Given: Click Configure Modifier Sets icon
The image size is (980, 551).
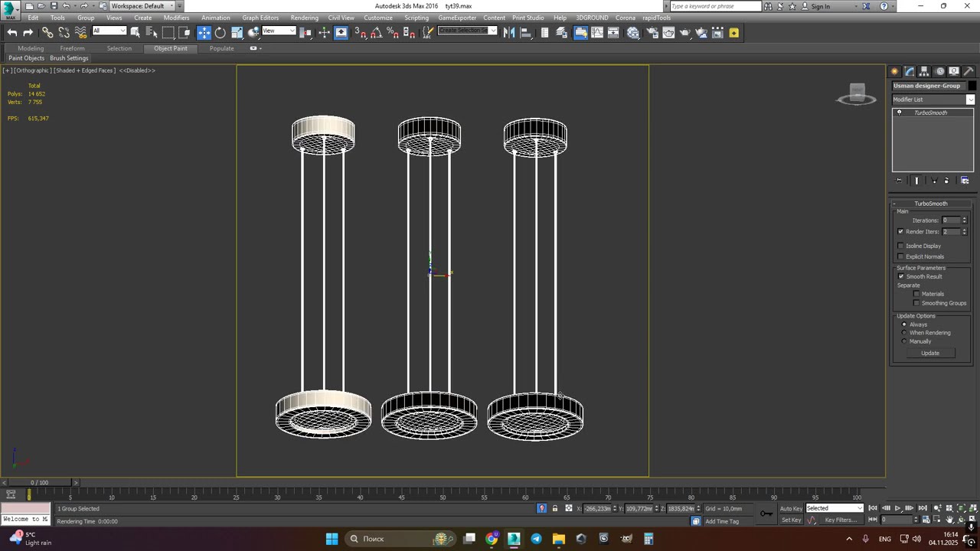Looking at the screenshot, I should pyautogui.click(x=965, y=181).
